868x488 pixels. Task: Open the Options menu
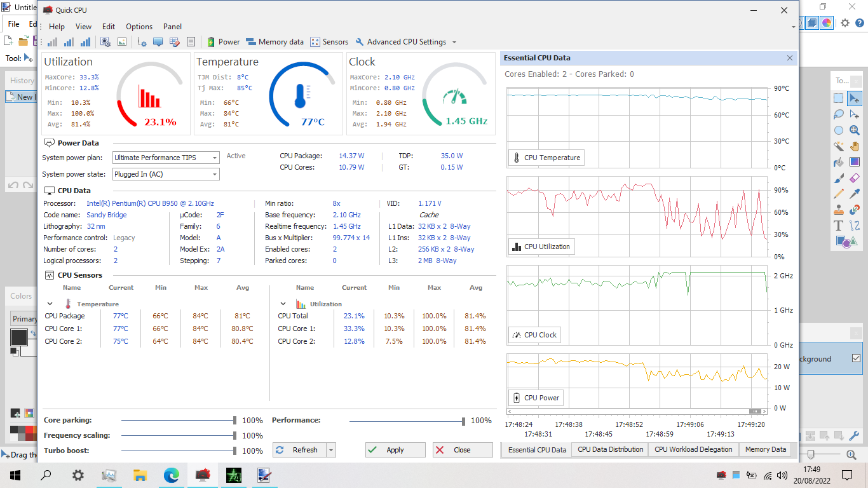pos(139,27)
